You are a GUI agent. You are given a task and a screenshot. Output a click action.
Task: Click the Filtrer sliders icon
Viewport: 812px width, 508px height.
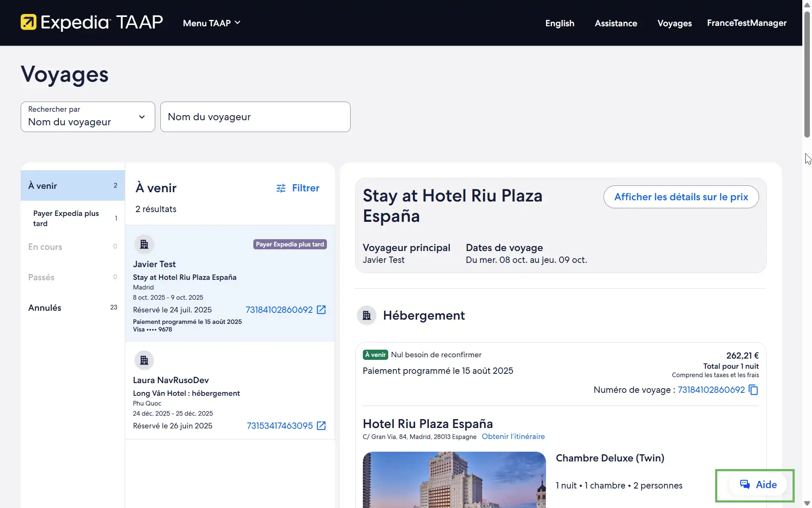coord(281,188)
